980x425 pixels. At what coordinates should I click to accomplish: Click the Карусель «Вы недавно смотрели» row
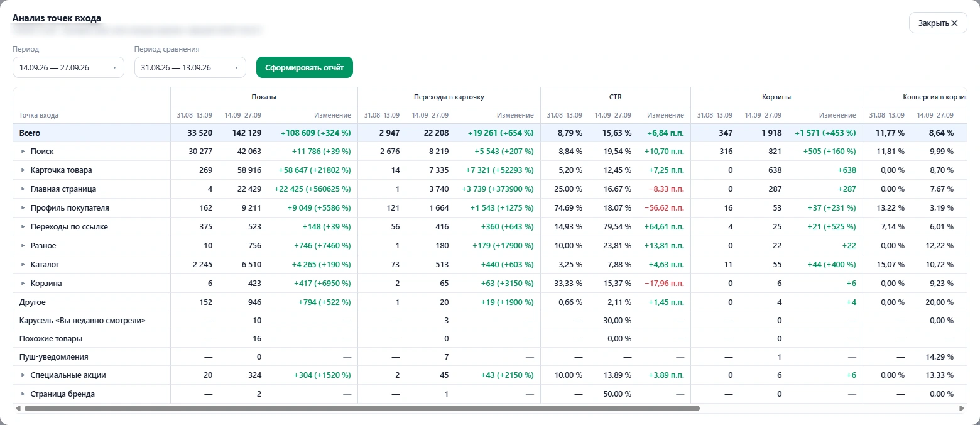(490, 321)
